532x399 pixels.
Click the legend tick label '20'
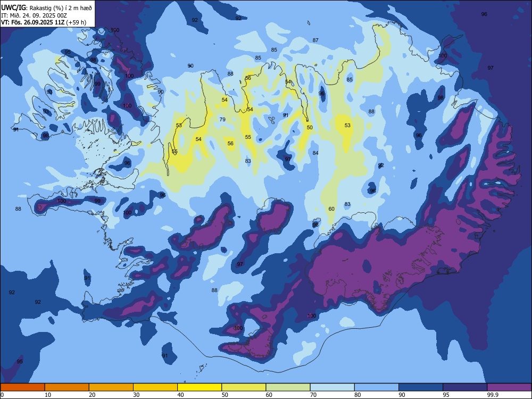tap(92, 395)
